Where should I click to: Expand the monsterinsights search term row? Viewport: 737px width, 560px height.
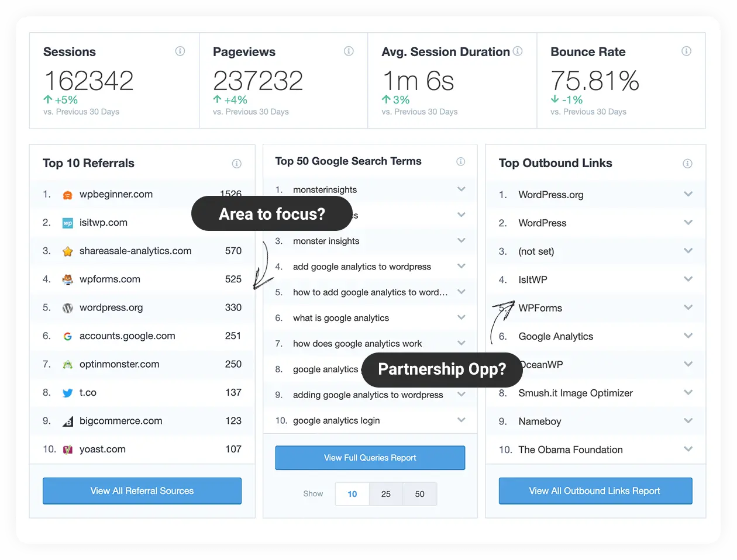click(x=461, y=189)
